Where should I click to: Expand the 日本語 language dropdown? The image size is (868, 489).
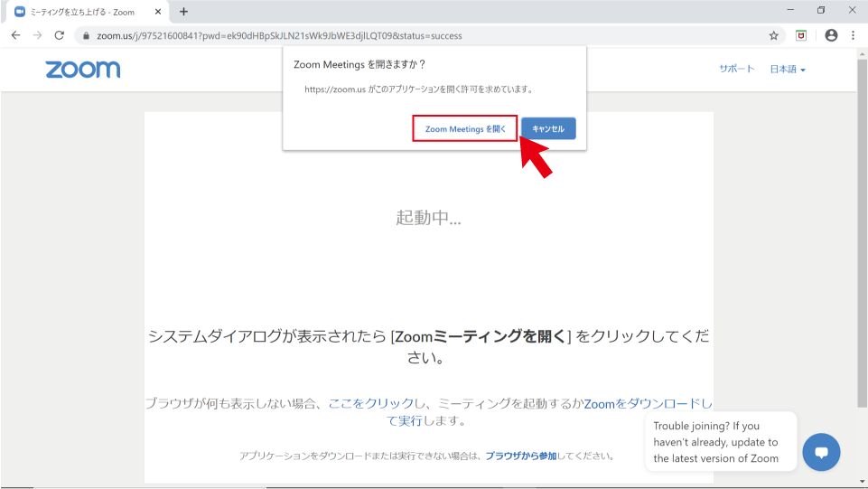pos(788,70)
